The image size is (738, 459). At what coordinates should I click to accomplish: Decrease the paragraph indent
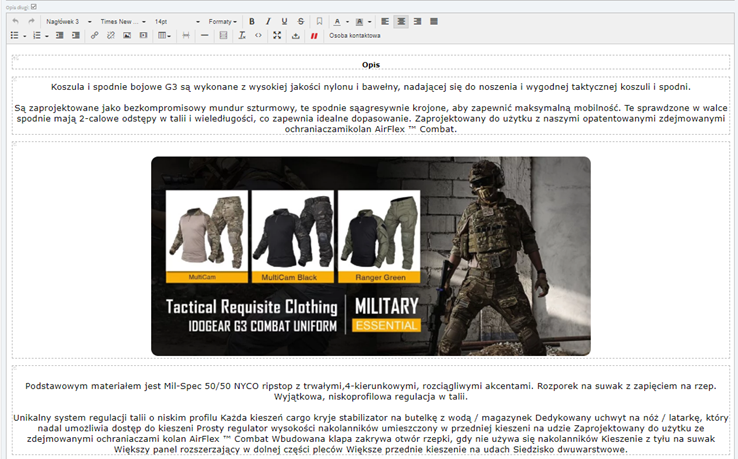pyautogui.click(x=59, y=35)
